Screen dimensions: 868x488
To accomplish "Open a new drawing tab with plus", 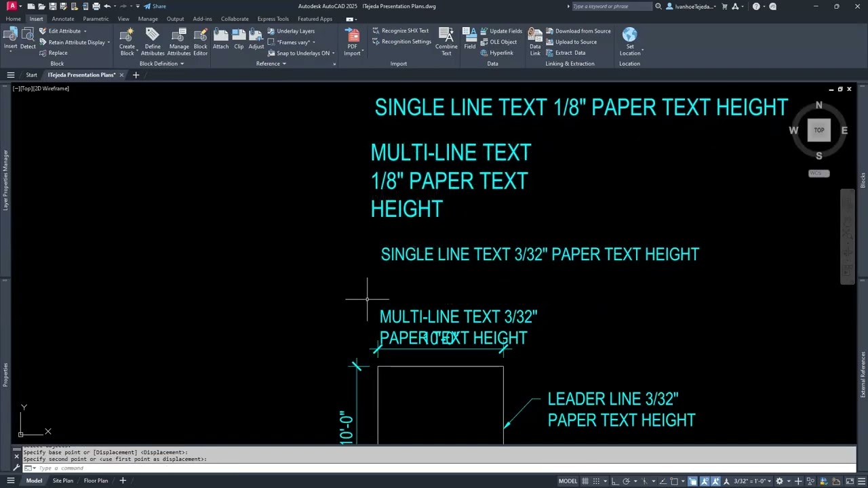I will click(136, 75).
